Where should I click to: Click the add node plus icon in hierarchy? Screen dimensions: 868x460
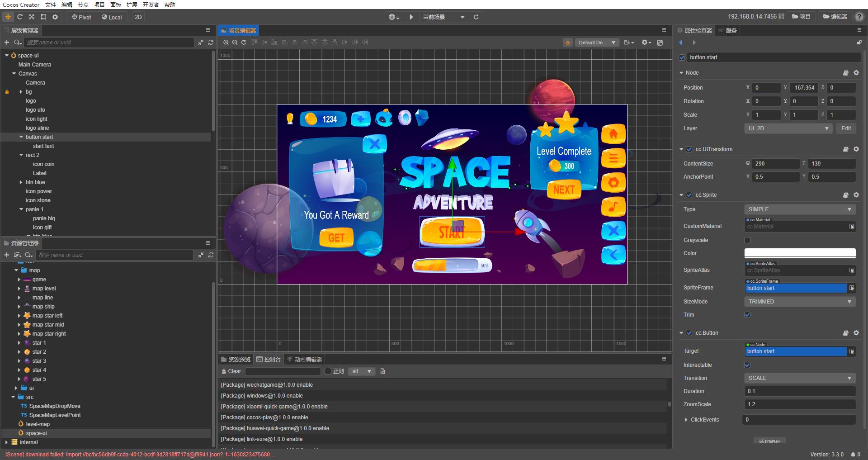[x=7, y=43]
